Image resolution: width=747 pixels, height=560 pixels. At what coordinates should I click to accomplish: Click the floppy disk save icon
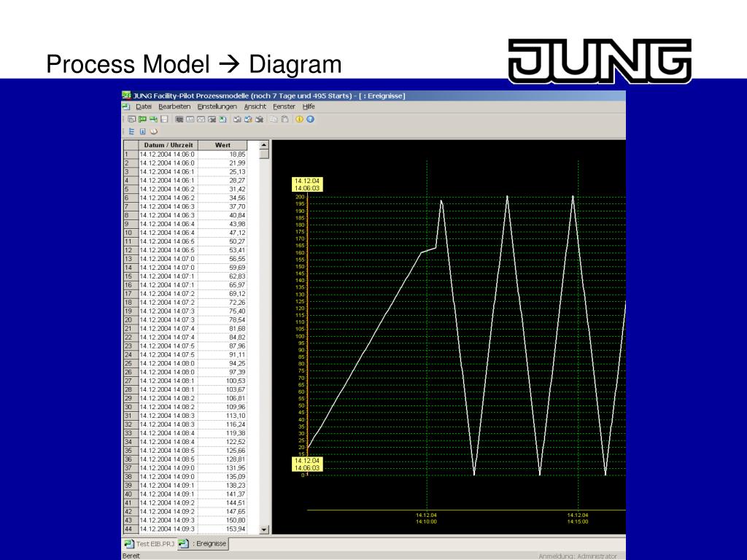[x=164, y=120]
